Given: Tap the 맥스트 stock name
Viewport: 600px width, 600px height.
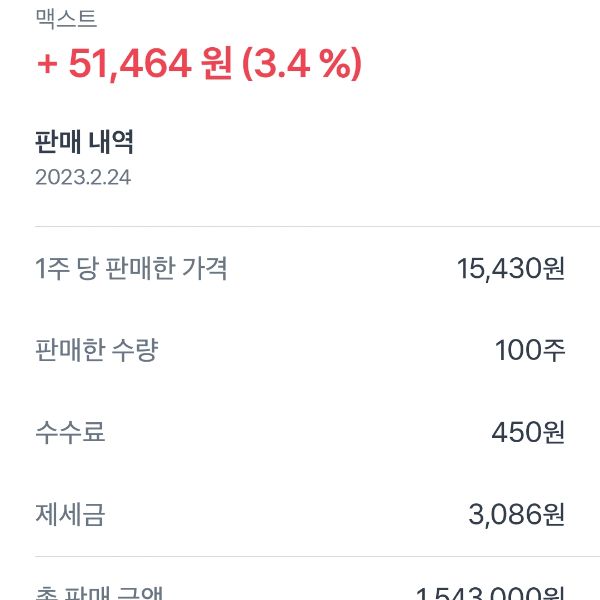Looking at the screenshot, I should pyautogui.click(x=66, y=17).
